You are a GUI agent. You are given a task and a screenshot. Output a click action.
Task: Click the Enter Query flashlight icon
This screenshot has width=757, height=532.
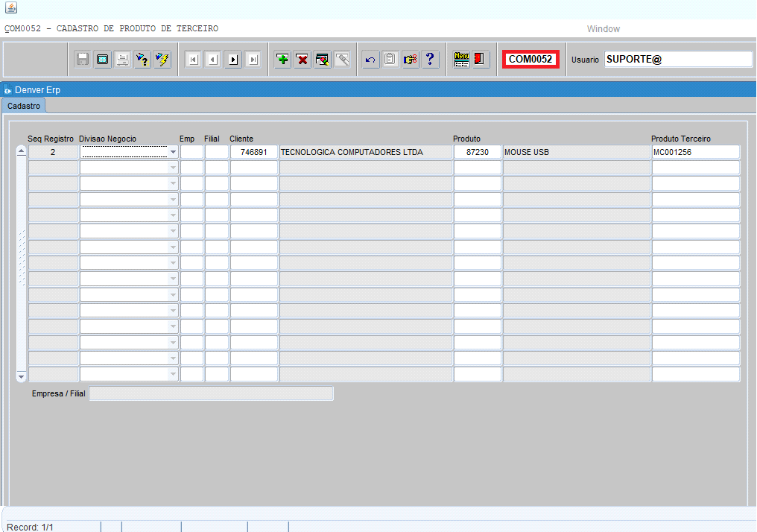[142, 60]
